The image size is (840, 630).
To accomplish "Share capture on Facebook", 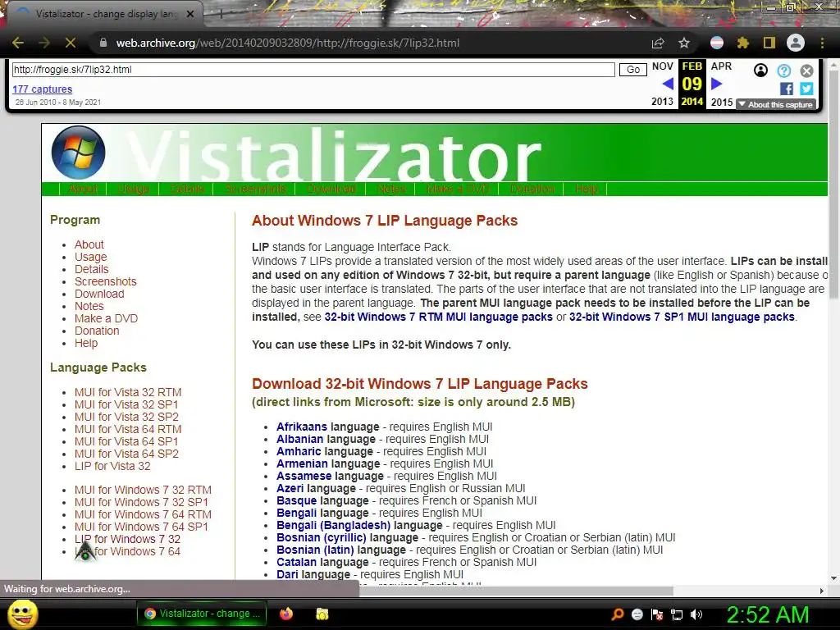I will [x=787, y=89].
